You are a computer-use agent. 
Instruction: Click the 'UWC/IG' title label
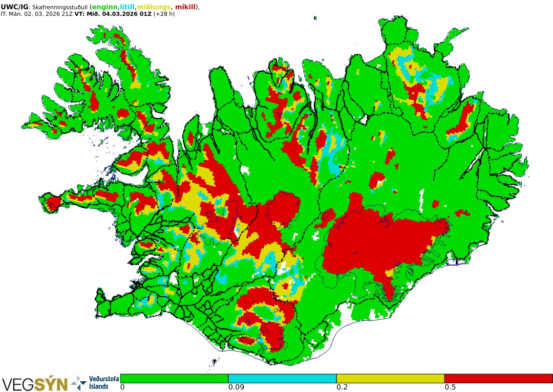[14, 7]
